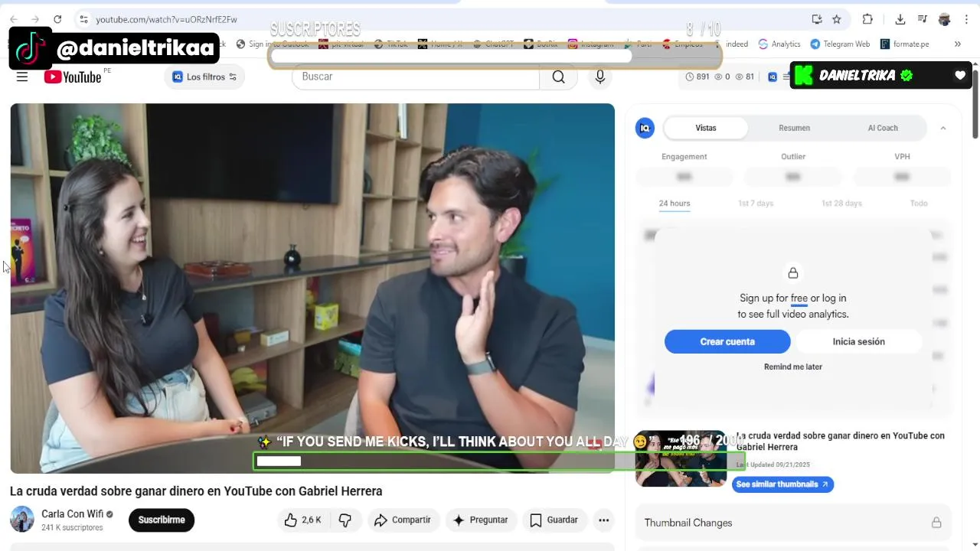
Task: Click the vidIQ icon in the YouTube header
Action: pyautogui.click(x=773, y=77)
